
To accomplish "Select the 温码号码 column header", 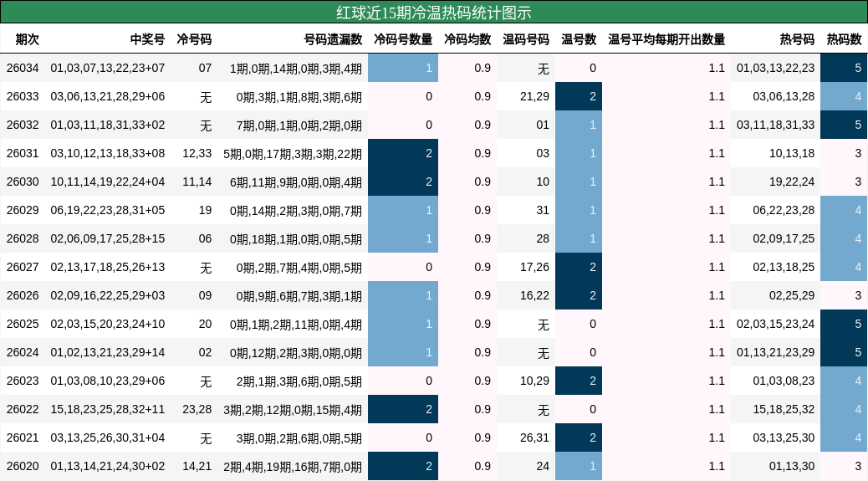I will point(526,39).
